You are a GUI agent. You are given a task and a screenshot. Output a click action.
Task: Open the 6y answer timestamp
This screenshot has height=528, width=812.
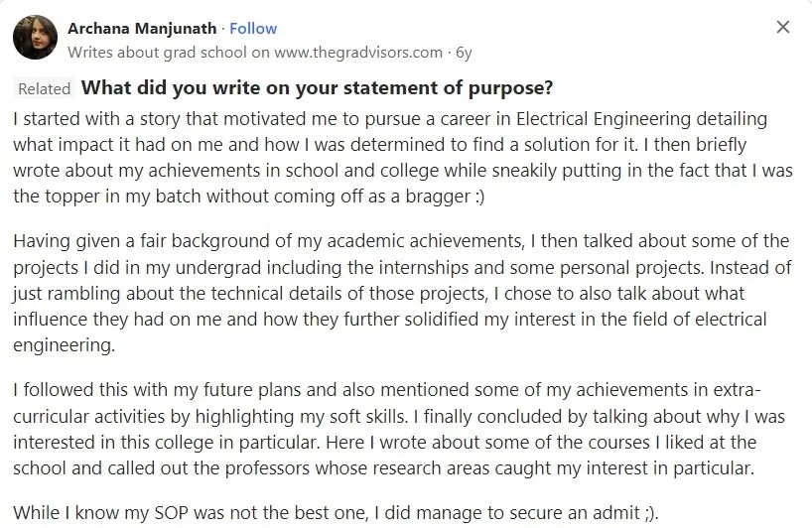[464, 53]
